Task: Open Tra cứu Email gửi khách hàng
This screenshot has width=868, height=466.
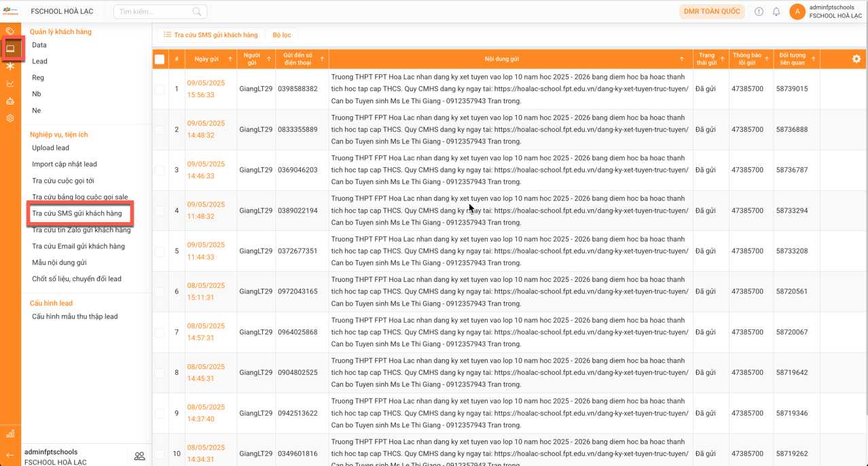Action: pyautogui.click(x=78, y=246)
